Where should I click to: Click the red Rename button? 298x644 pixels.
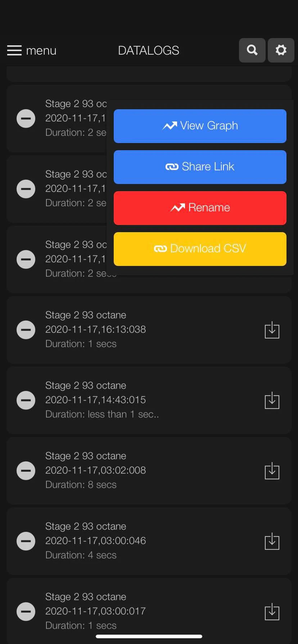[200, 208]
